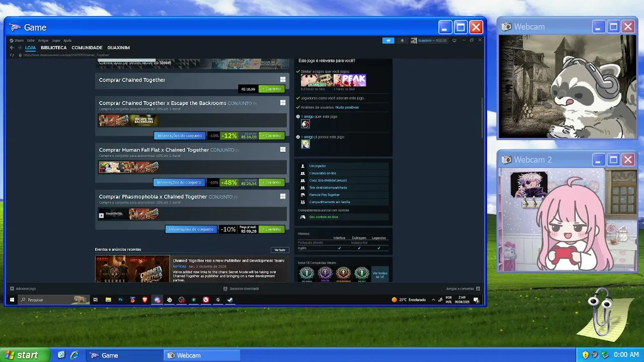Click the Steam forward navigation arrow
The width and height of the screenshot is (644, 362).
click(x=19, y=48)
